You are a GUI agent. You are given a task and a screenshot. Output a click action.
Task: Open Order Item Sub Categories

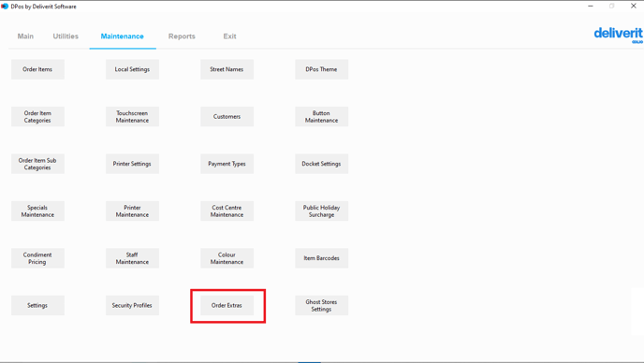pos(37,164)
